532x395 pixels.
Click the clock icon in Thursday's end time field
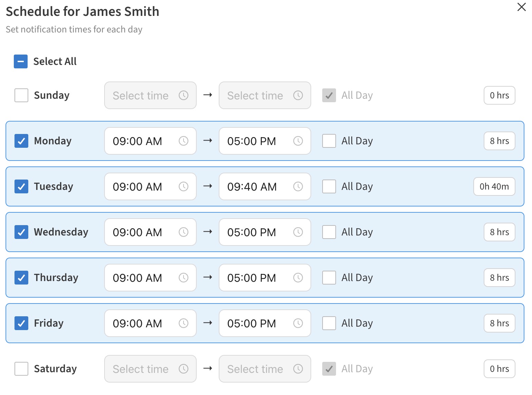[298, 278]
